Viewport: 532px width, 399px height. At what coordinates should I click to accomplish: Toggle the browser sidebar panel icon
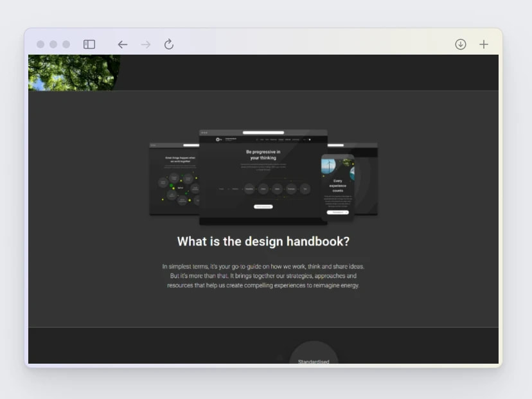click(89, 44)
